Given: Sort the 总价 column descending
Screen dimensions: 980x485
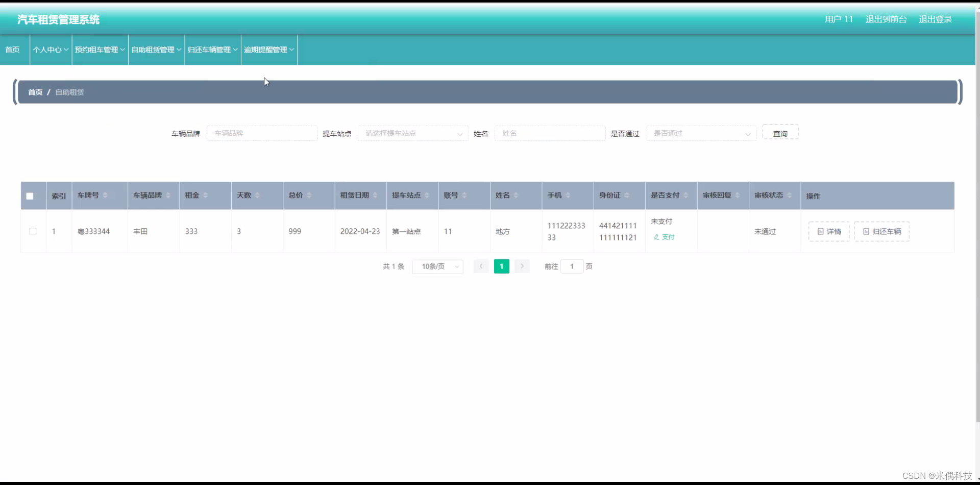Looking at the screenshot, I should tap(309, 198).
